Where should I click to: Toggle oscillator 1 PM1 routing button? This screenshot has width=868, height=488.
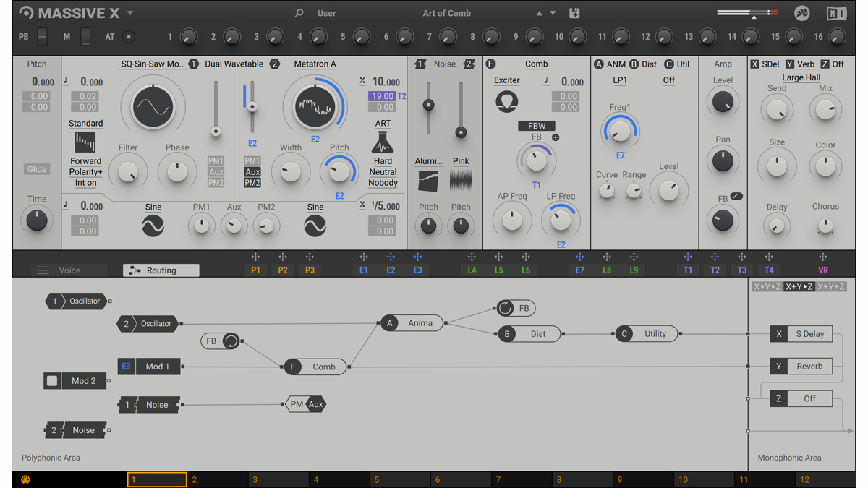(x=216, y=161)
